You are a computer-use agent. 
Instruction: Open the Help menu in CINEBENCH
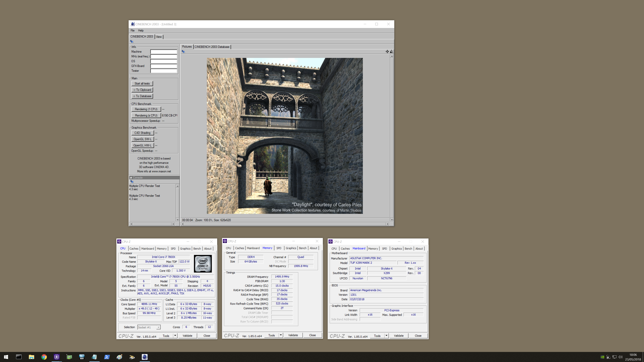click(141, 31)
